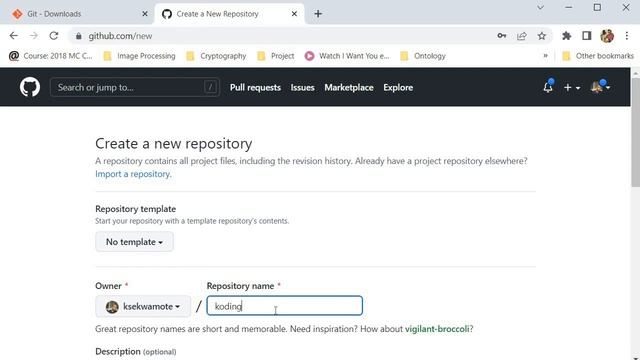Screen dimensions: 640x360
Task: Go back with browser back arrow
Action: pyautogui.click(x=13, y=36)
